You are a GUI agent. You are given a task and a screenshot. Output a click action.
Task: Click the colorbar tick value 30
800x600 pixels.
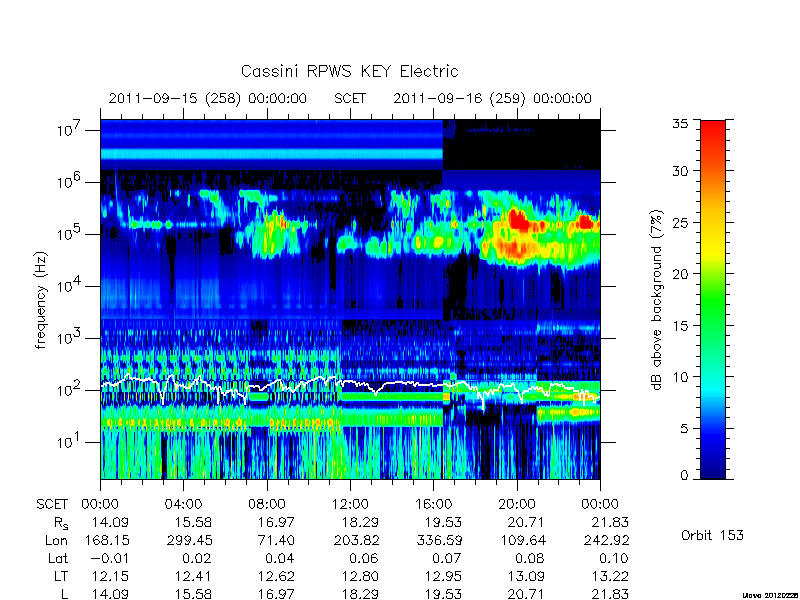(681, 171)
